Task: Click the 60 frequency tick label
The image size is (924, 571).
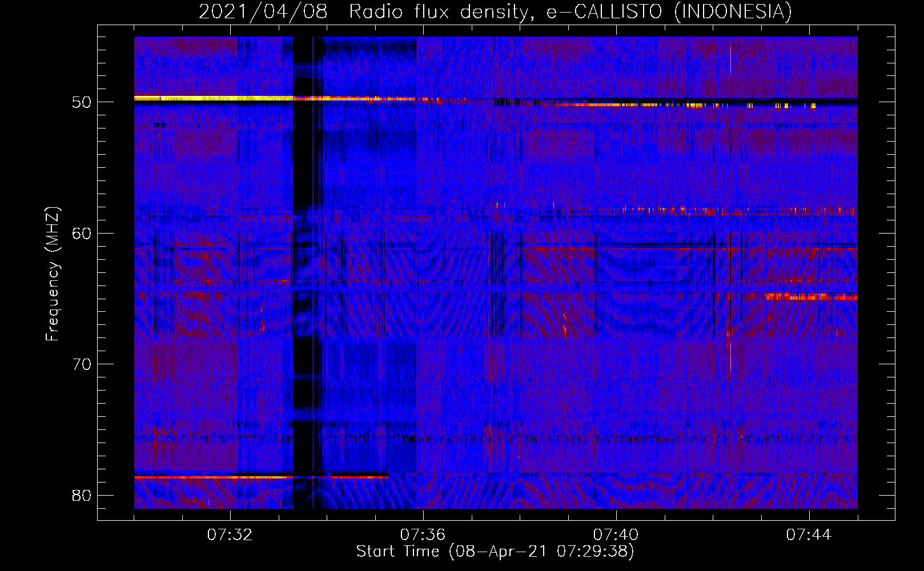Action: 82,233
